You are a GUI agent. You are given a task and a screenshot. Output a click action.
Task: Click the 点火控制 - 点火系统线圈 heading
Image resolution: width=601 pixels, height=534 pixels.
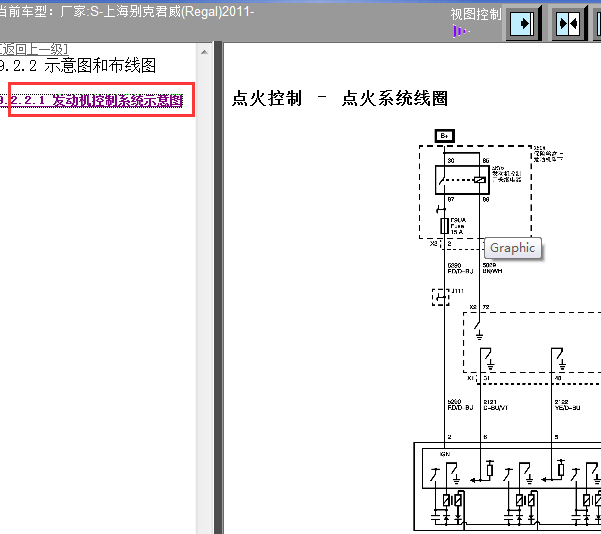tap(340, 98)
